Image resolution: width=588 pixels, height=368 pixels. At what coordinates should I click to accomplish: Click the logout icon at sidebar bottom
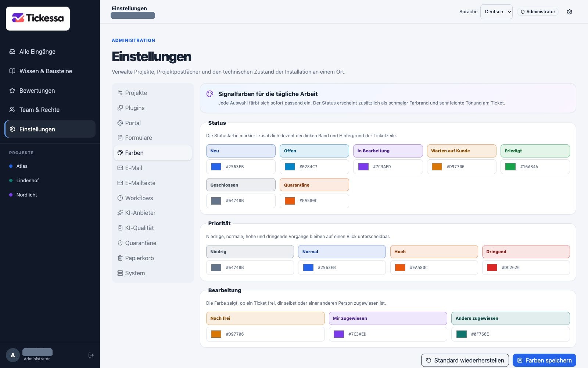coord(91,355)
